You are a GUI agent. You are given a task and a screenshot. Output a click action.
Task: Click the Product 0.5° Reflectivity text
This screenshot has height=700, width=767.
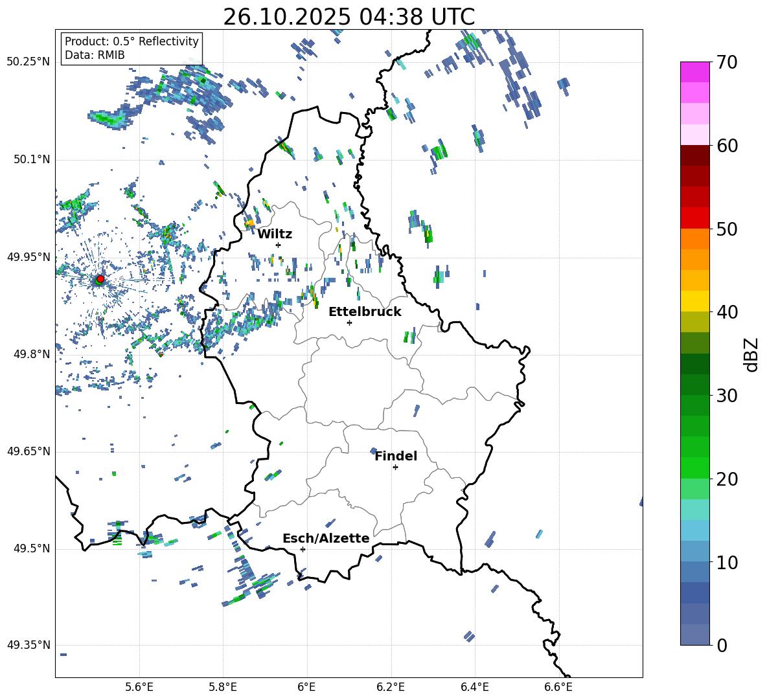click(x=132, y=41)
